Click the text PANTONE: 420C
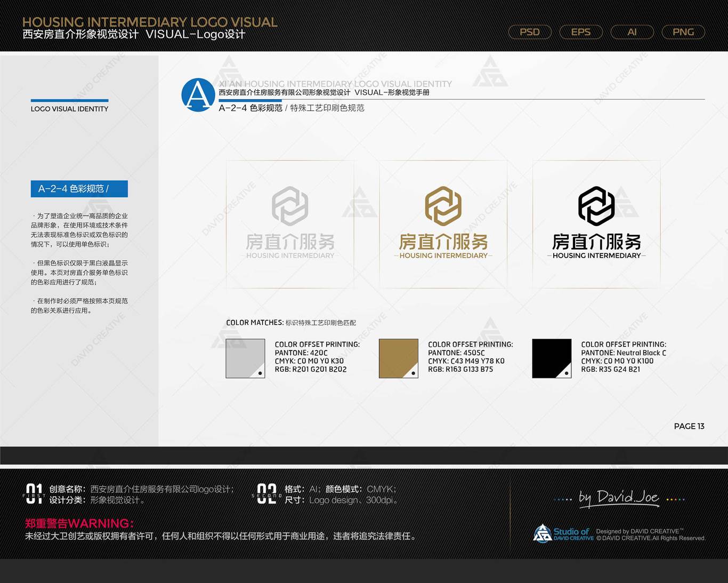728x583 pixels. [x=301, y=353]
